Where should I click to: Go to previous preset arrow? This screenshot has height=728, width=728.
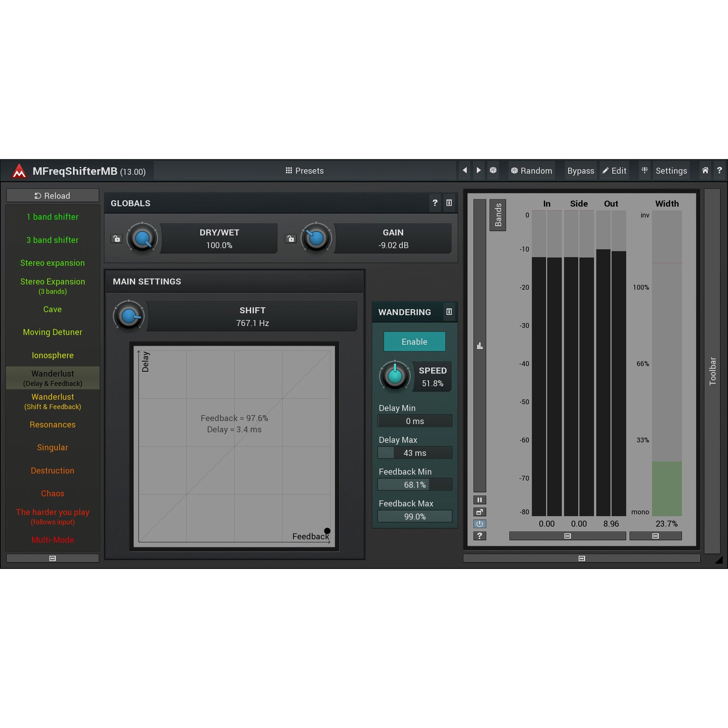[464, 170]
